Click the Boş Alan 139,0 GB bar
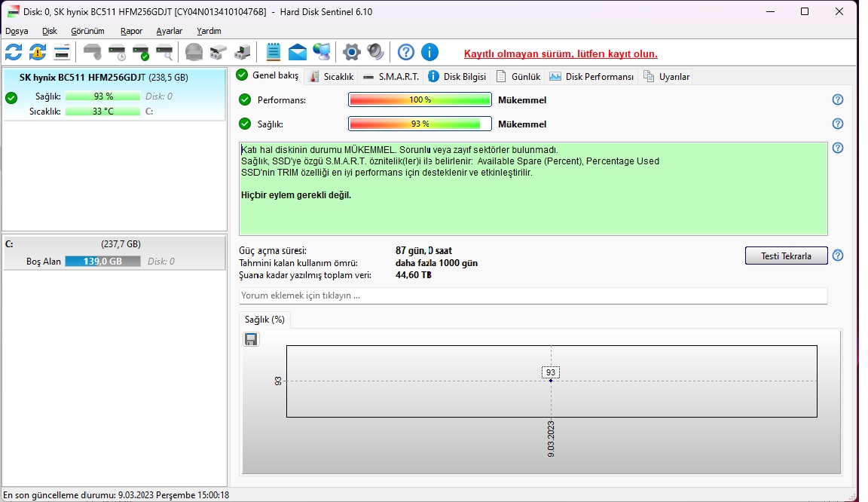The width and height of the screenshot is (868, 502). click(102, 261)
